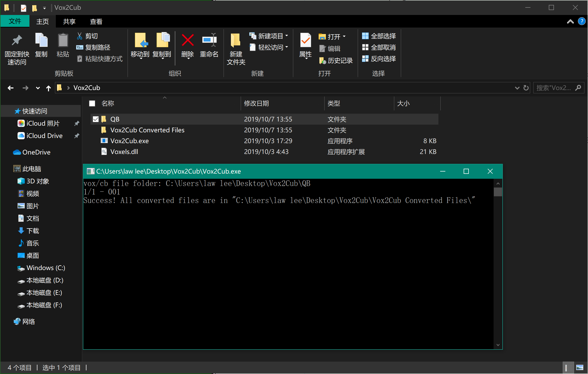Click the search Vox2Cub box
This screenshot has height=374, width=588.
[x=559, y=88]
